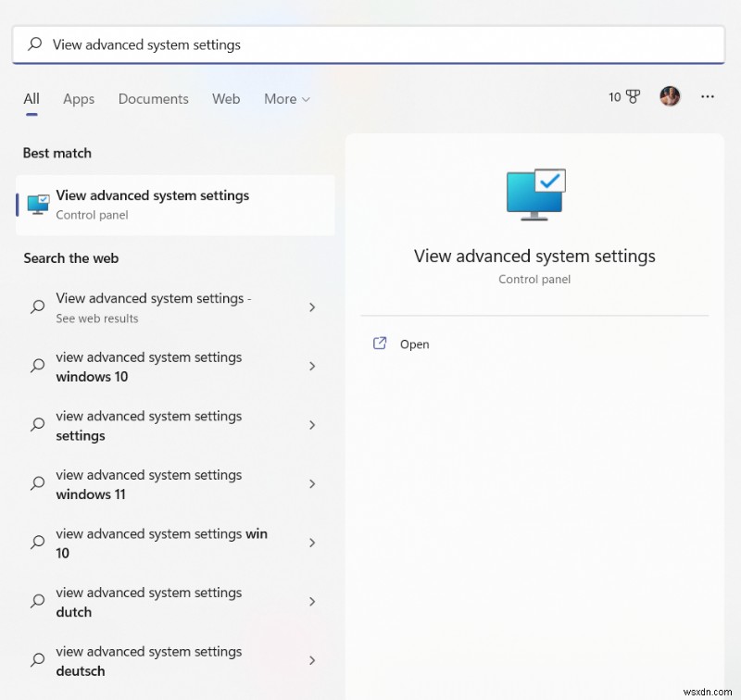The height and width of the screenshot is (700, 741).
Task: Open the three-dot options menu
Action: [708, 96]
